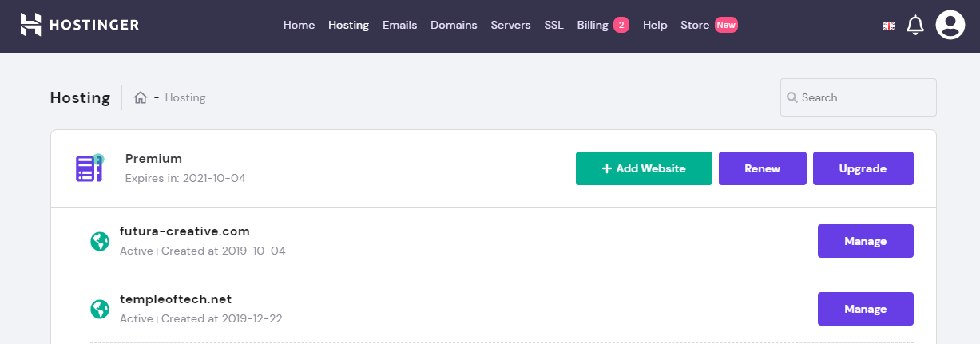Click the Add Website button

point(644,168)
